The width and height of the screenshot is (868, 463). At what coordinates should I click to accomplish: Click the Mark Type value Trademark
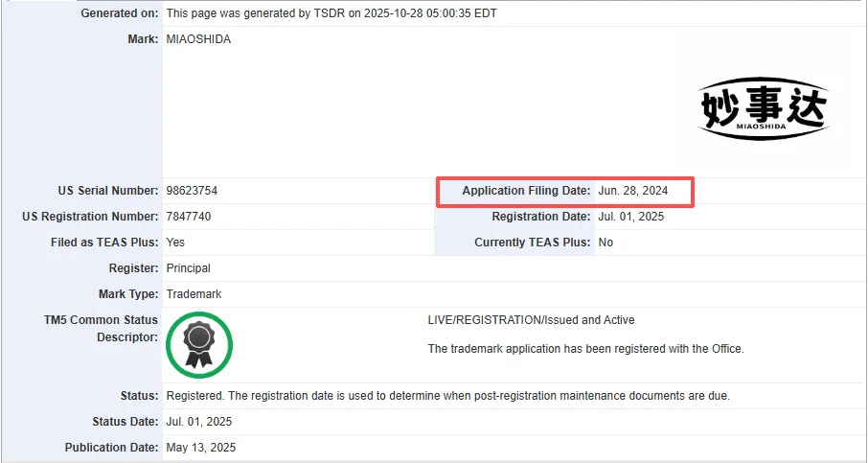click(x=194, y=294)
